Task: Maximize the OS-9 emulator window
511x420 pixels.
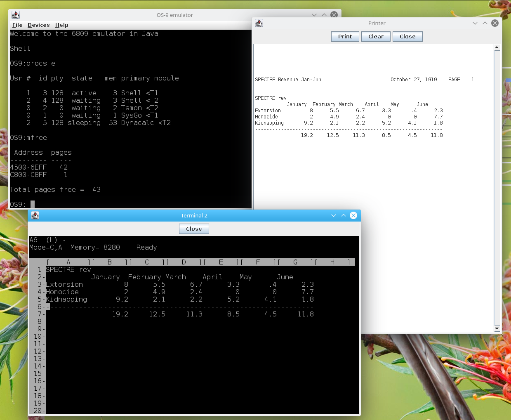Action: 324,15
